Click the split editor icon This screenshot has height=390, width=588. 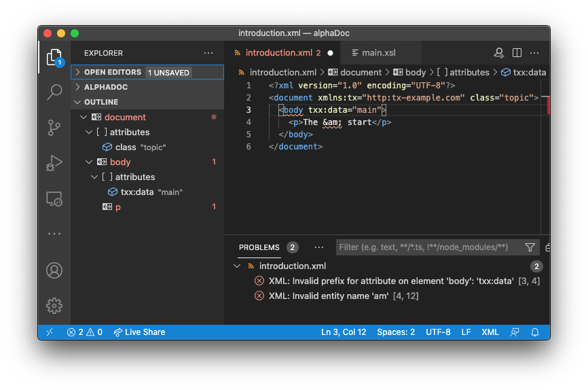[517, 53]
